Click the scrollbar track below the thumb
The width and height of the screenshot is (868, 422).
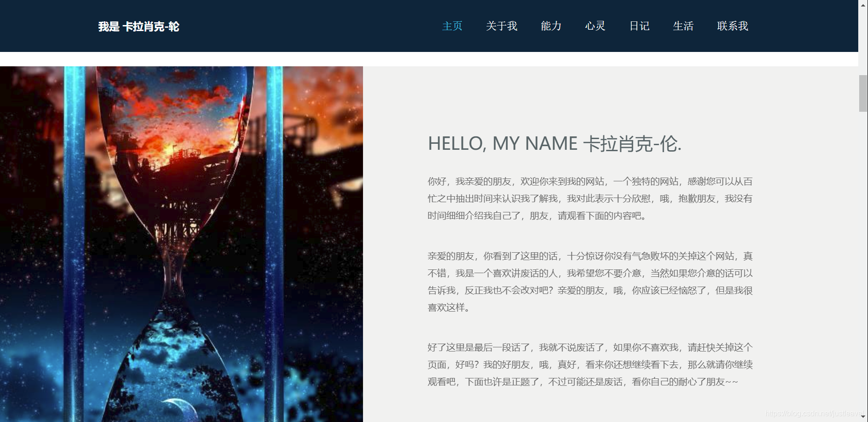tap(863, 260)
